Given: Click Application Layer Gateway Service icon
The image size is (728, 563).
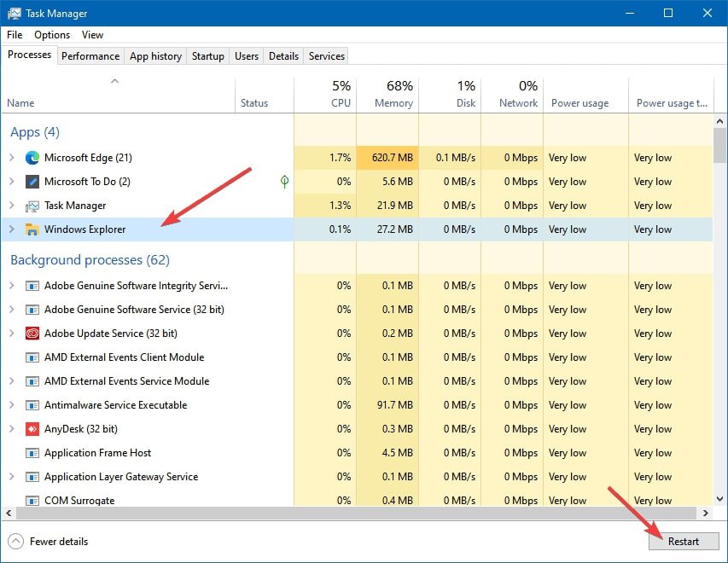Looking at the screenshot, I should (x=32, y=477).
